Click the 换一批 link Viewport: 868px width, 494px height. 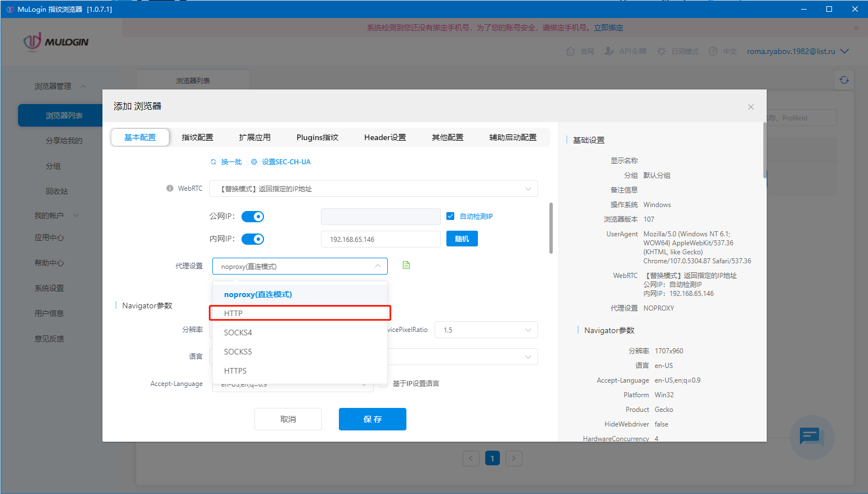tap(231, 162)
